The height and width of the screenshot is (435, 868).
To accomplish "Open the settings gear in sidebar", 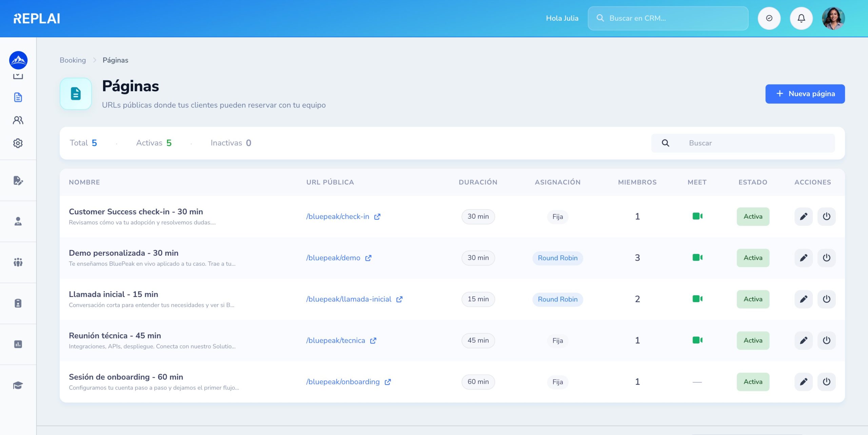I will (x=18, y=143).
